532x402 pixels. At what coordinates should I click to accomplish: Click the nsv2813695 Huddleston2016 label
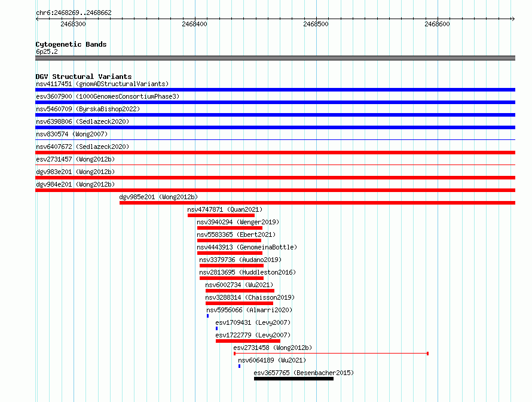coord(247,272)
